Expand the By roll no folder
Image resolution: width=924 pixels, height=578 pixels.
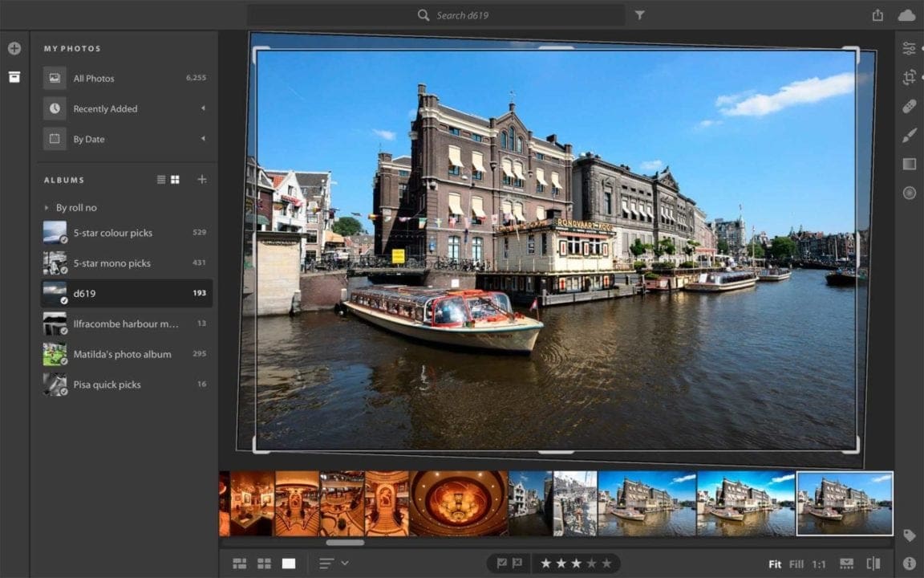pyautogui.click(x=47, y=208)
